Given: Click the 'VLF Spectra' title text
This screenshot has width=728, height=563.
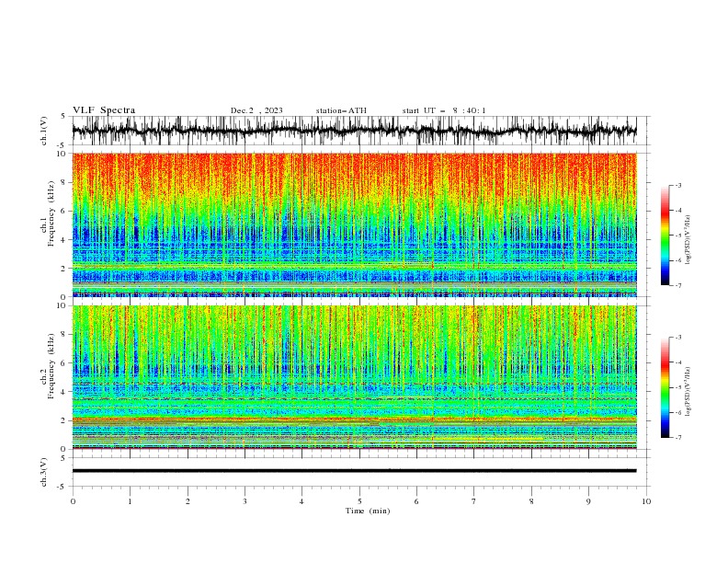Looking at the screenshot, I should [x=104, y=110].
